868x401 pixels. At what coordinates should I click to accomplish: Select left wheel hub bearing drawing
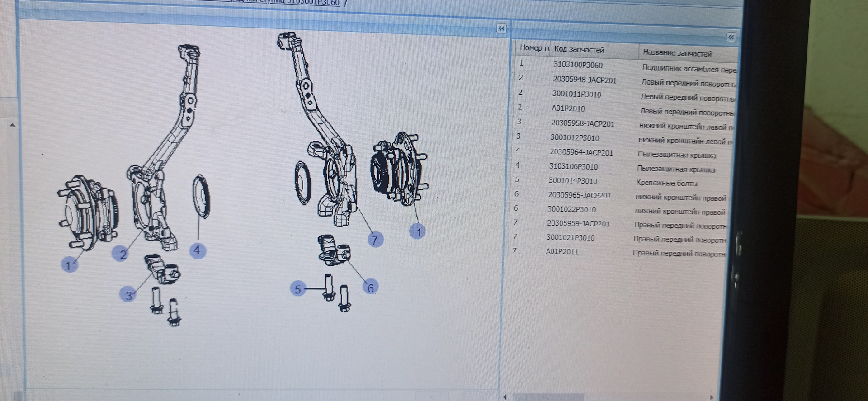coord(87,212)
